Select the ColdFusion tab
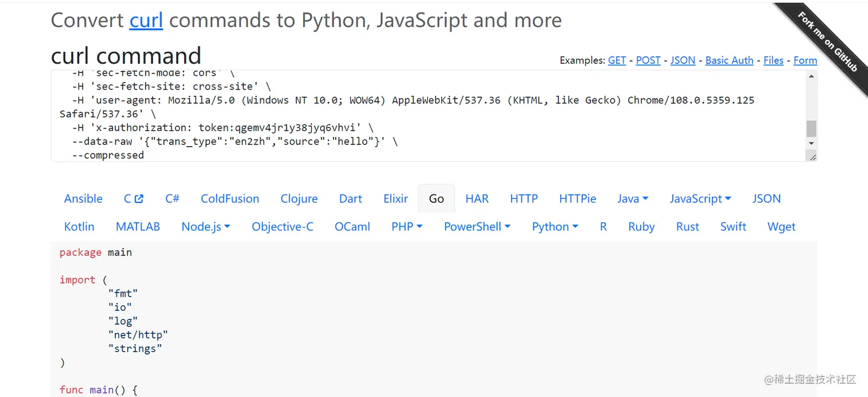 230,199
